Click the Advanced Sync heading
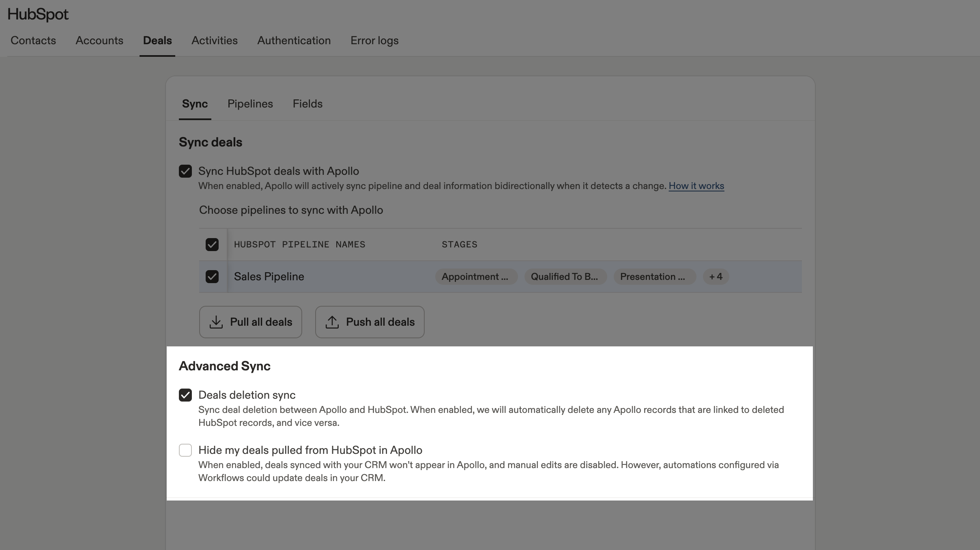 click(225, 366)
